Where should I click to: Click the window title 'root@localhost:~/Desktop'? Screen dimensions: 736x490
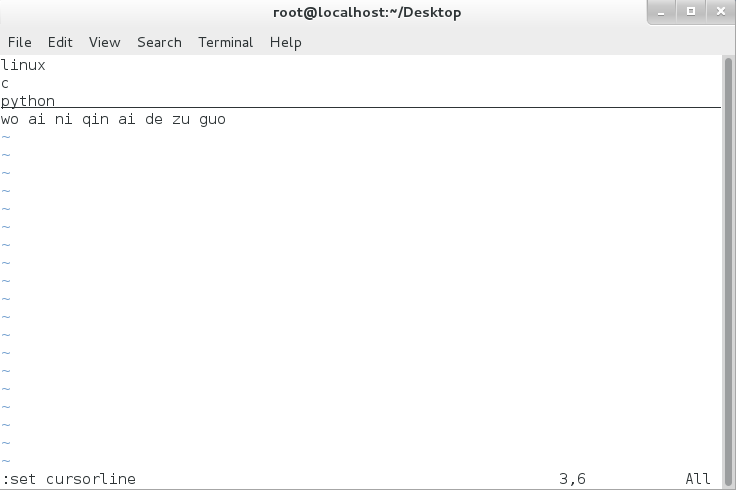pos(367,12)
